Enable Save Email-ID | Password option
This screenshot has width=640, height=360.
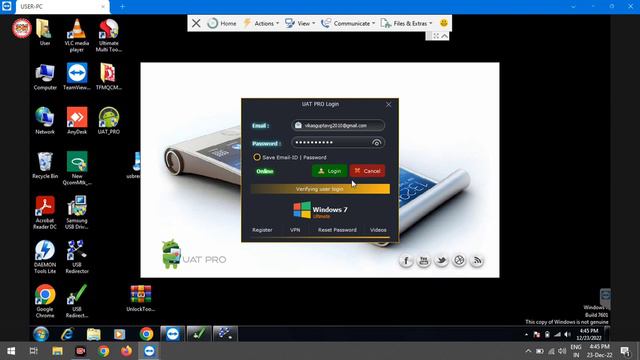pos(257,157)
